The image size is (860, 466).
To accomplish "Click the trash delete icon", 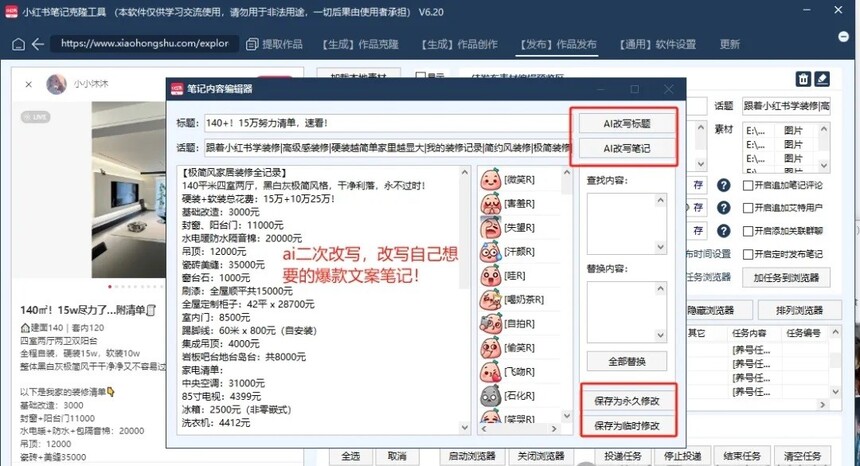I will coord(802,79).
